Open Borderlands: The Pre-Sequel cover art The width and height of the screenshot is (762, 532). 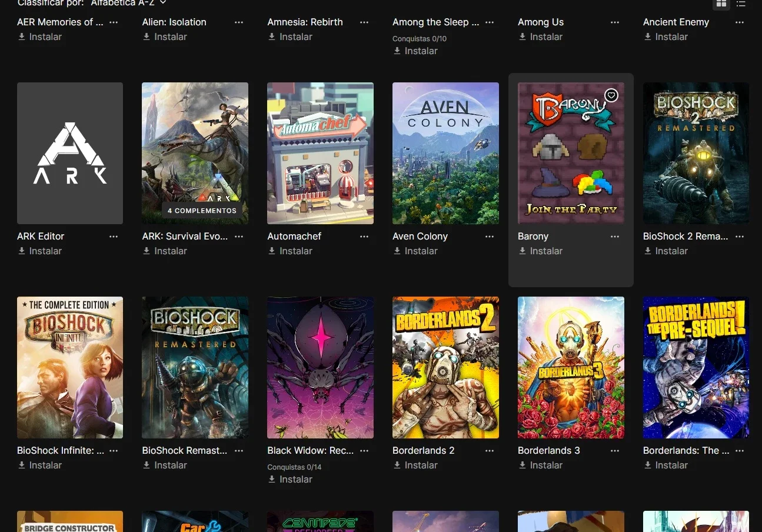(x=696, y=367)
